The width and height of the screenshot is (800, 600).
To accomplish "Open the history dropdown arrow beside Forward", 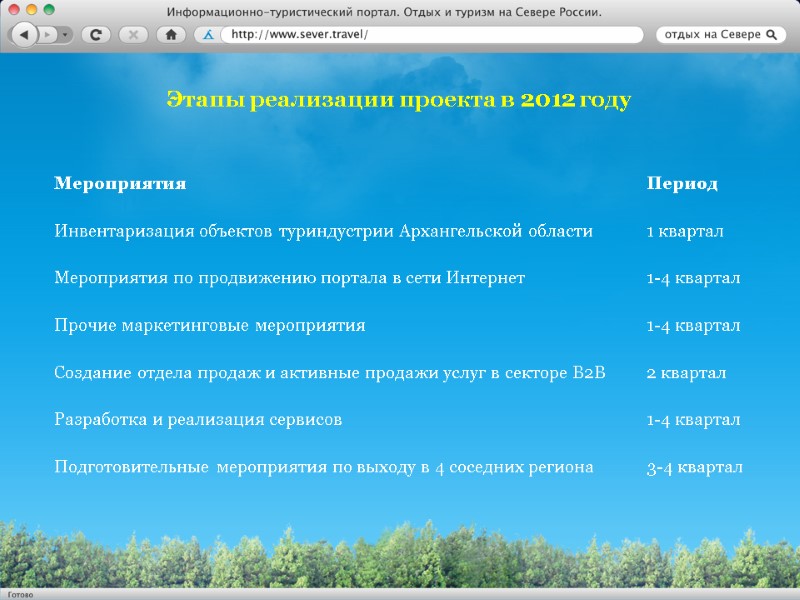I will coord(65,35).
